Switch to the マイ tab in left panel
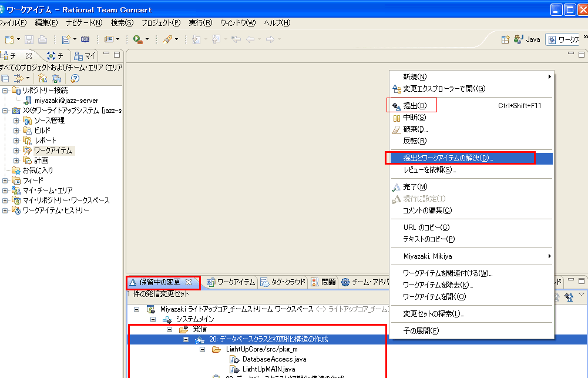The height and width of the screenshot is (378, 588). click(85, 56)
